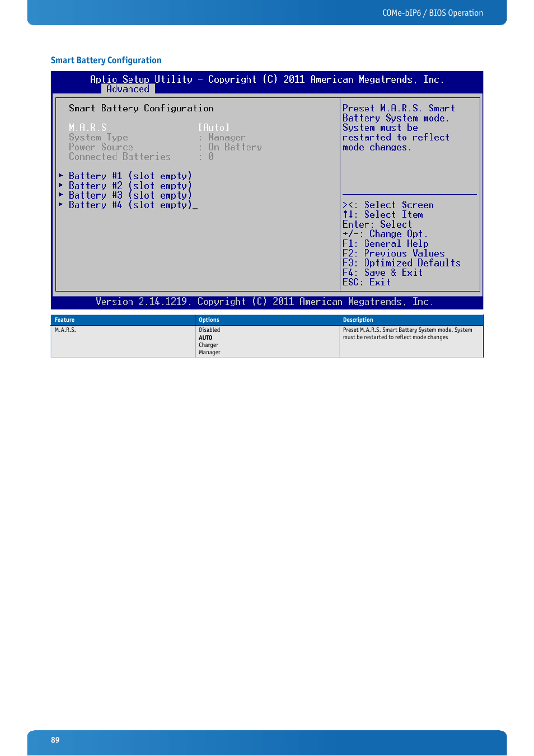Expand arrow next to Battery #1
This screenshot has height=756, width=534.
[x=61, y=176]
